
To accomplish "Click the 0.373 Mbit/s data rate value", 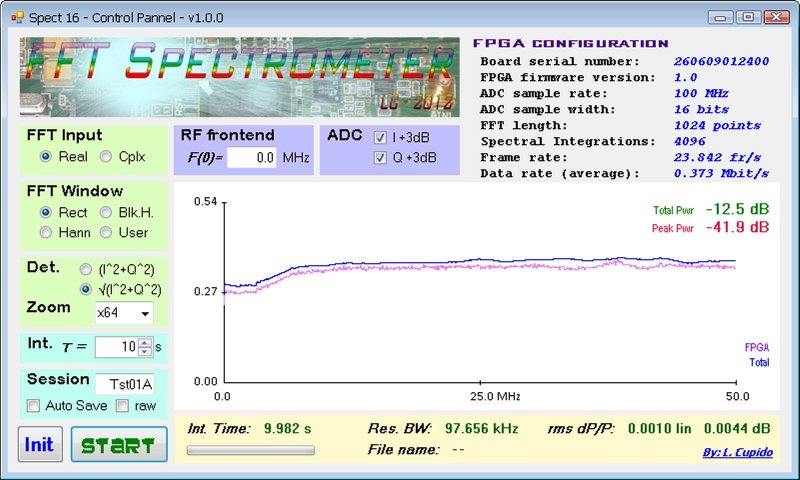I will pyautogui.click(x=721, y=173).
